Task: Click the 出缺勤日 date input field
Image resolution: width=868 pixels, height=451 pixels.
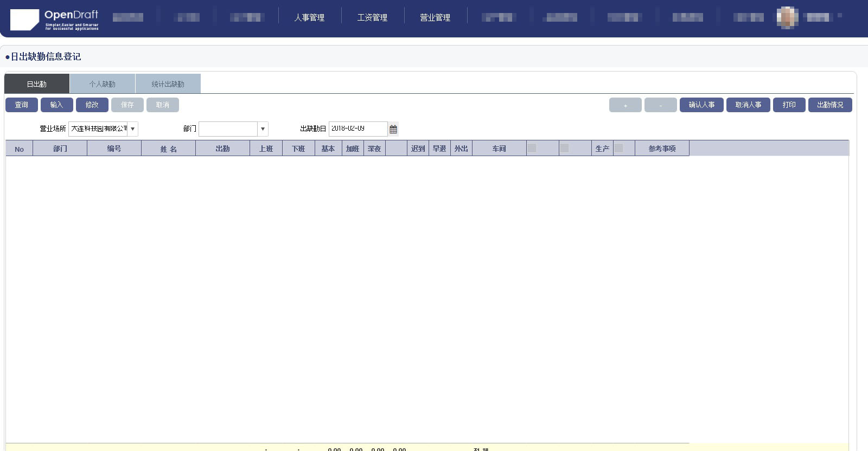Action: pos(358,129)
